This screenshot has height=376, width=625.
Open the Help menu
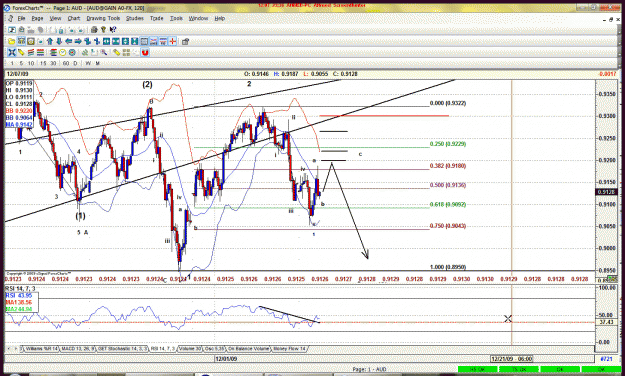tap(220, 18)
